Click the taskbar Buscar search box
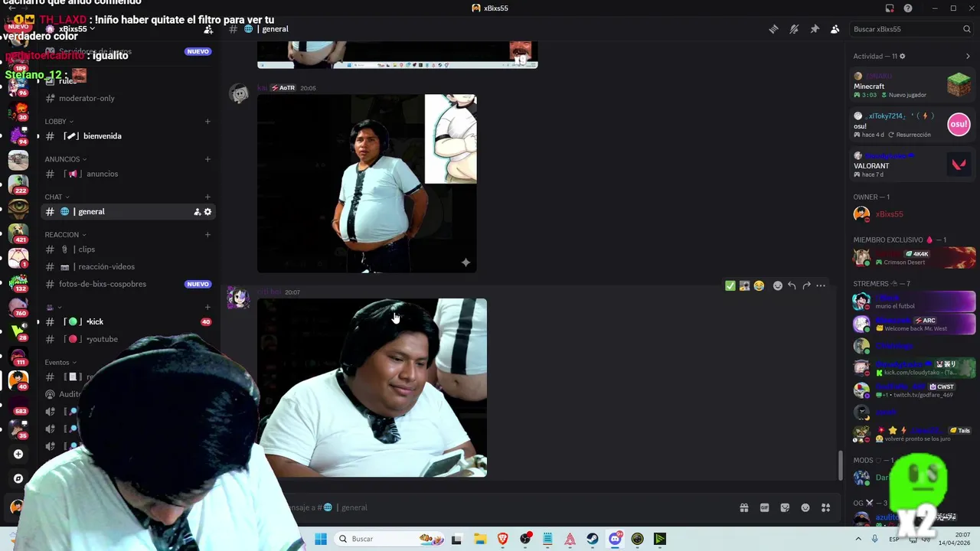980x551 pixels. click(390, 540)
